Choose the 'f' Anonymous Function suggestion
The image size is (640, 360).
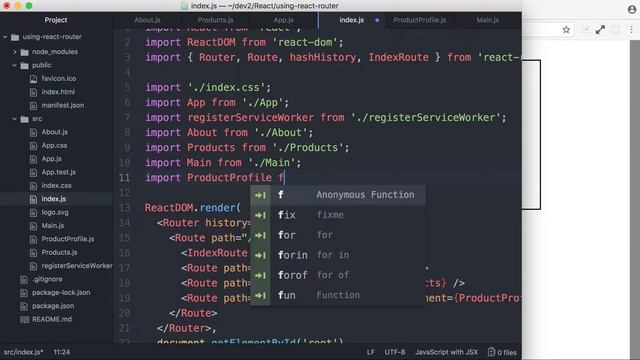[338, 195]
